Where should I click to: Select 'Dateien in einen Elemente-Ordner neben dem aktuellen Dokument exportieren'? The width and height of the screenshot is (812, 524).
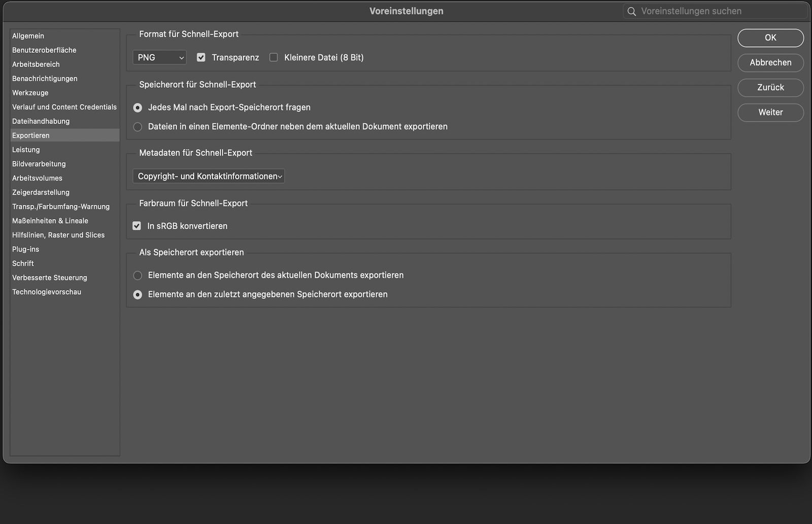click(x=138, y=127)
